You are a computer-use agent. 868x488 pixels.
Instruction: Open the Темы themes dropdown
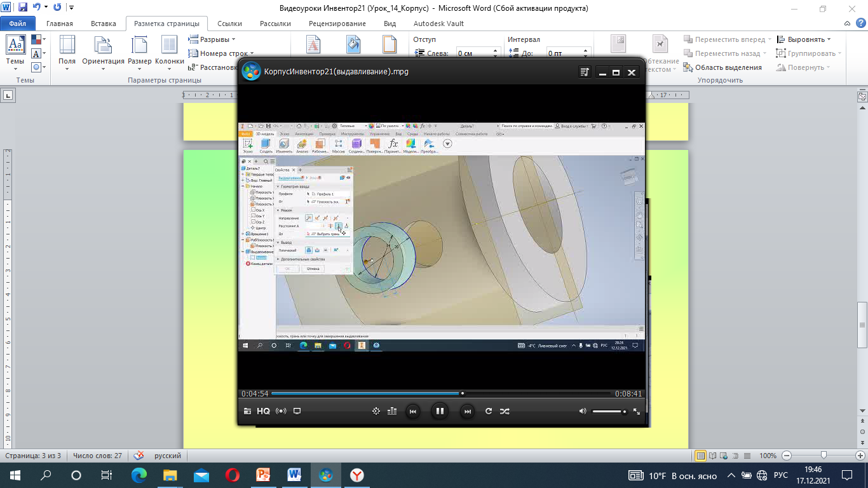[15, 51]
